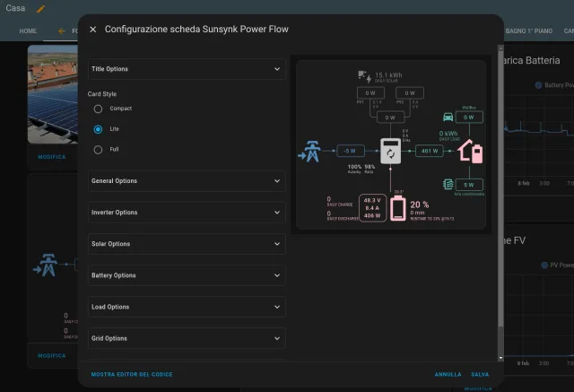574x392 pixels.
Task: Click the pencil edit icon beside Casa
Action: pos(40,9)
